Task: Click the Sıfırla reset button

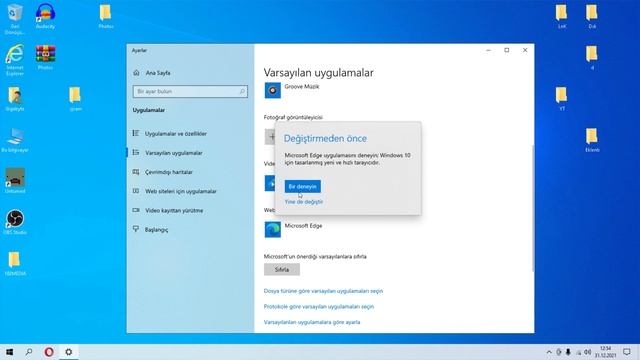Action: point(282,269)
